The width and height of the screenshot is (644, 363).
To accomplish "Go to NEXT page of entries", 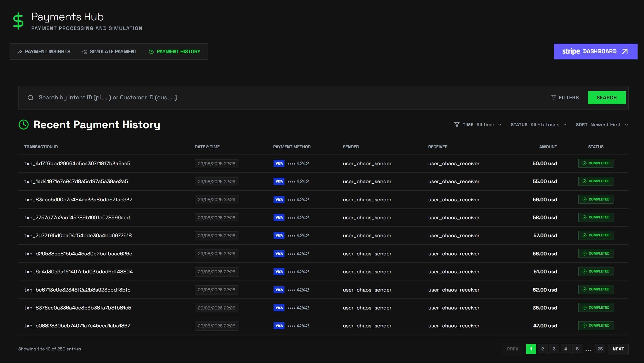I will pyautogui.click(x=618, y=349).
